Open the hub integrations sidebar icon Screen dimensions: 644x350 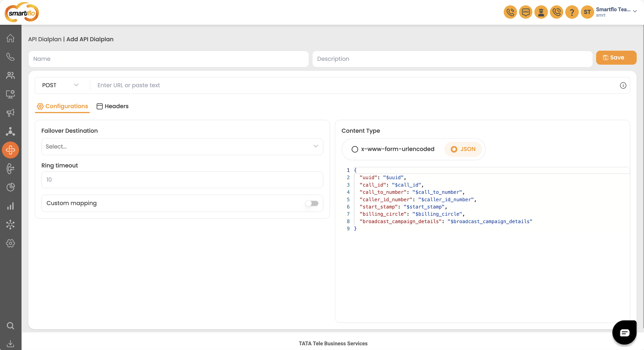[x=10, y=225]
